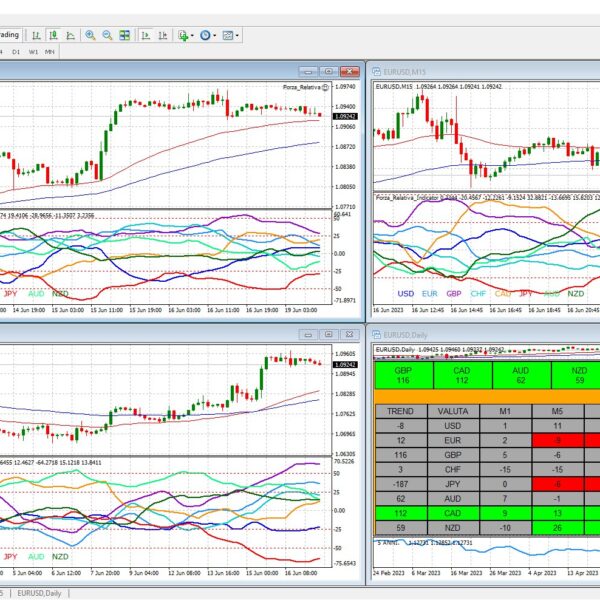Click the red M5 cell in EUR row

click(x=558, y=440)
